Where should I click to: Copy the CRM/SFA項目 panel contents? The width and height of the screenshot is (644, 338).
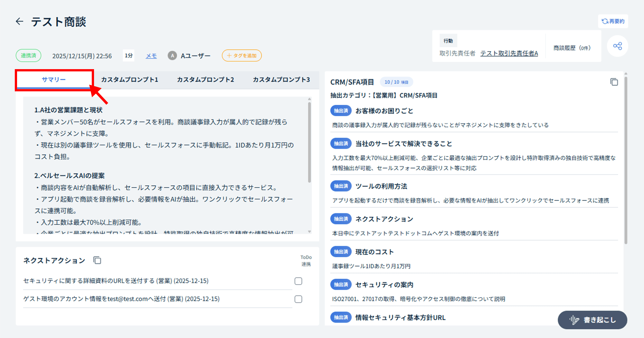click(614, 82)
